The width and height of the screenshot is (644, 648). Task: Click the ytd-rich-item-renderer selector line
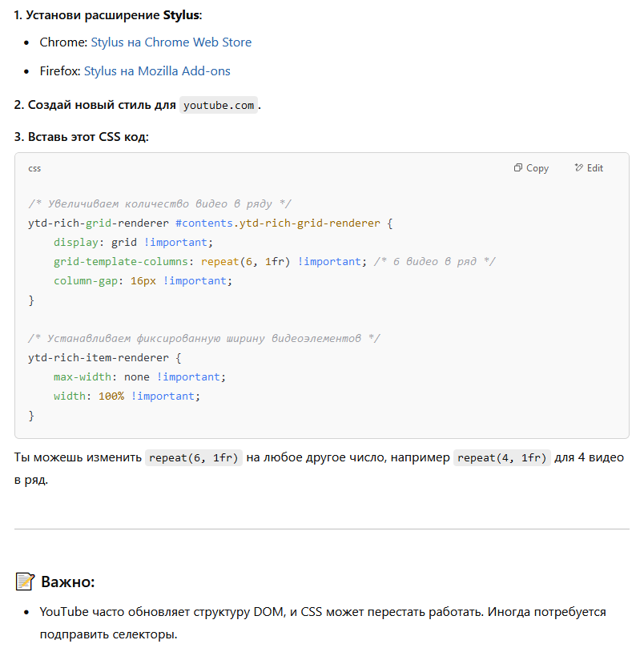coord(105,358)
